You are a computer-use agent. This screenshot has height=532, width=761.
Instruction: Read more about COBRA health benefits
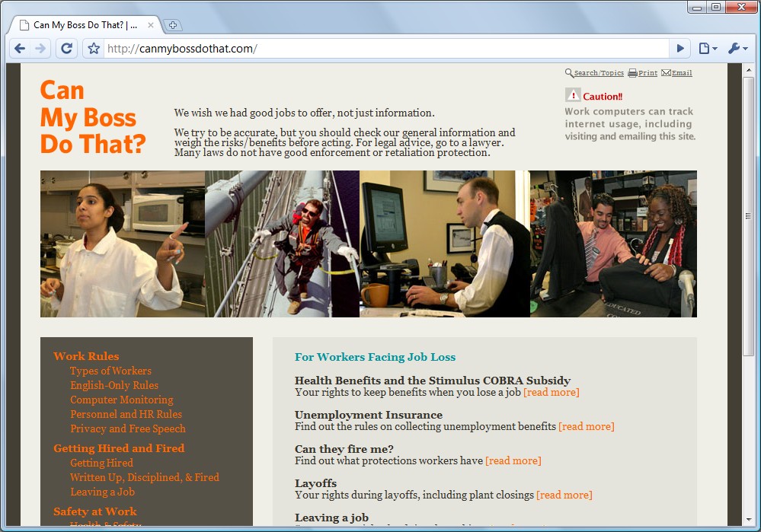(552, 392)
